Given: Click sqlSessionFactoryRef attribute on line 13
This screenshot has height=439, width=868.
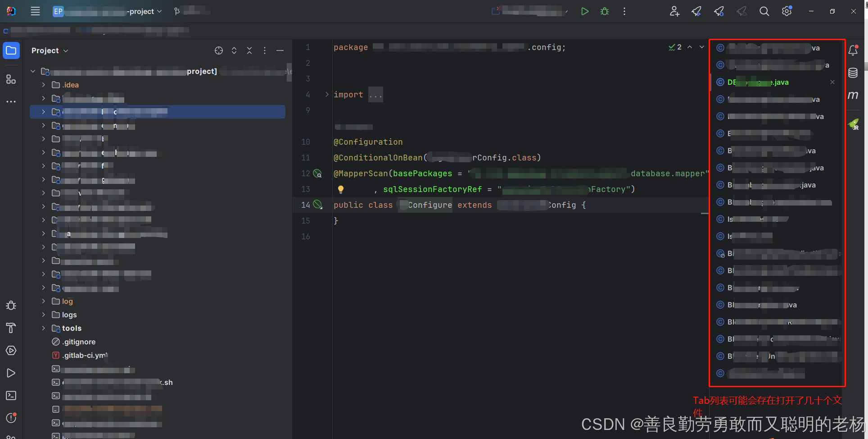Looking at the screenshot, I should click(433, 189).
